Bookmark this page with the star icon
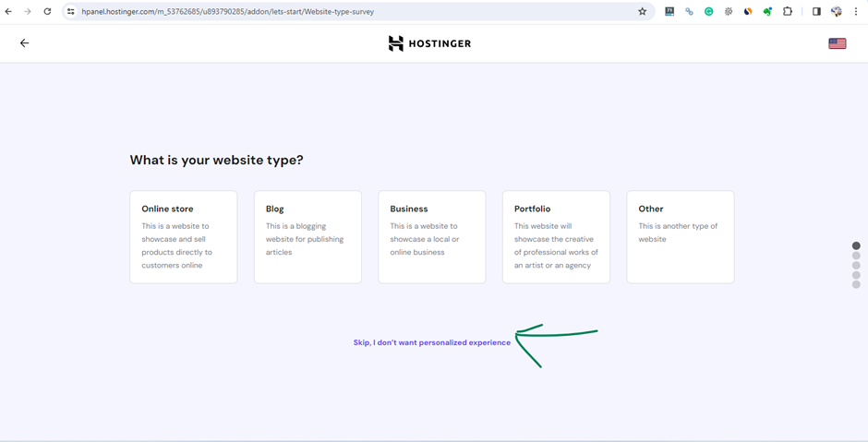868x442 pixels. [x=642, y=11]
